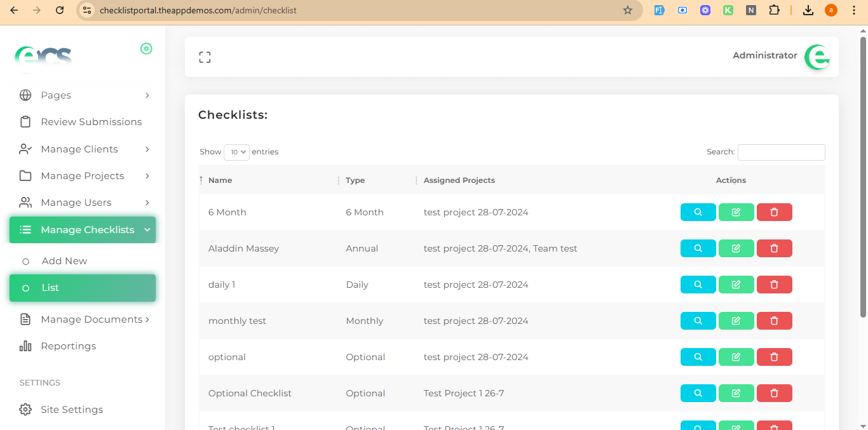The height and width of the screenshot is (430, 868).
Task: Click the checklist Search input field
Action: 781,152
